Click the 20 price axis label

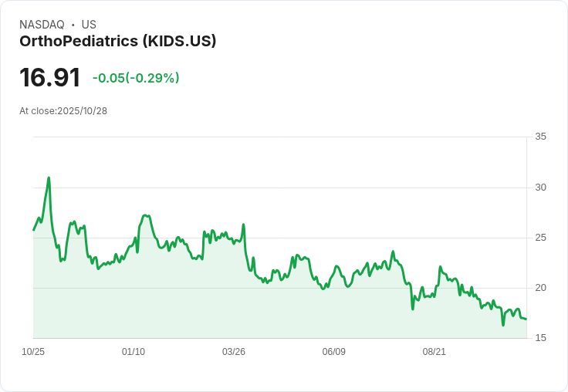540,288
